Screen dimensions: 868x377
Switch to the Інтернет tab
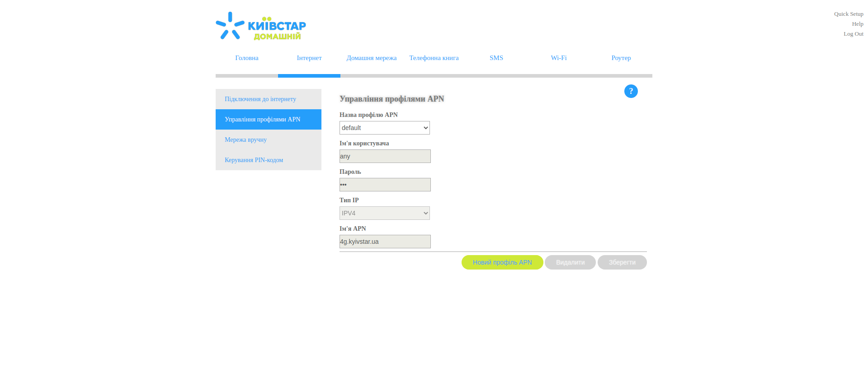tap(309, 58)
